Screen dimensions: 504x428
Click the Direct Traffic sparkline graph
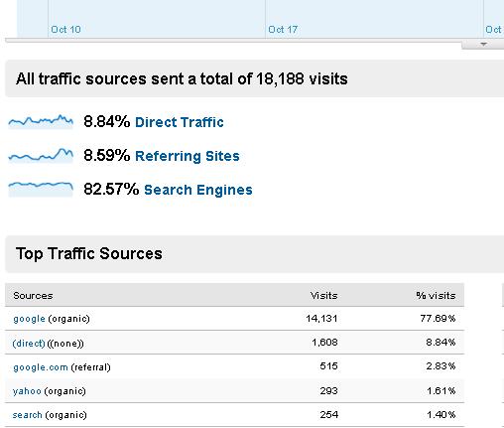[41, 121]
